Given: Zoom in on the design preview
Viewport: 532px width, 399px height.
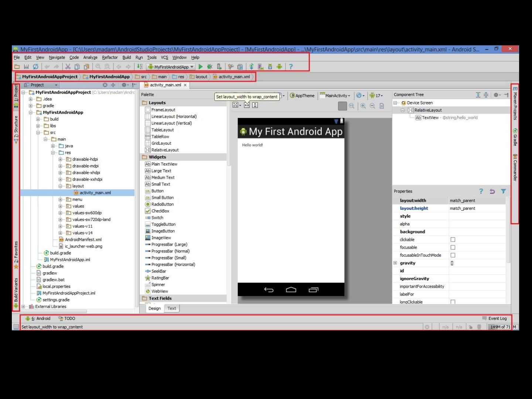Looking at the screenshot, I should click(363, 106).
